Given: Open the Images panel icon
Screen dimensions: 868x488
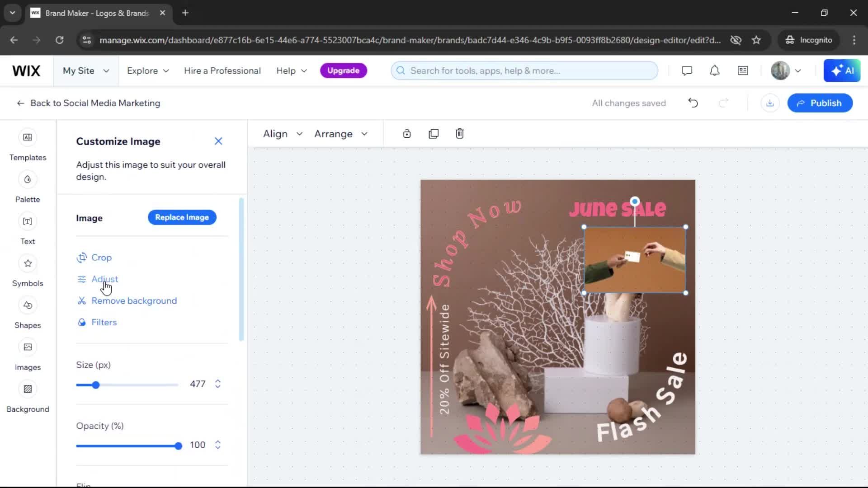Looking at the screenshot, I should click(28, 347).
